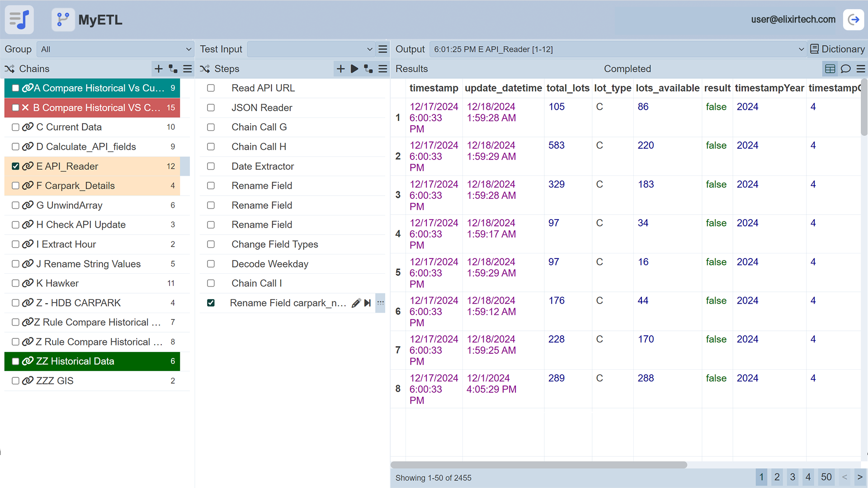868x488 pixels.
Task: Run steps with the play icon
Action: pyautogui.click(x=354, y=69)
